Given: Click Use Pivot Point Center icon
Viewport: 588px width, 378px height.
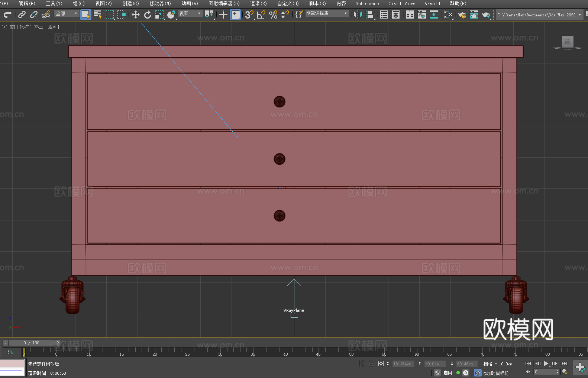Looking at the screenshot, I should [x=209, y=14].
